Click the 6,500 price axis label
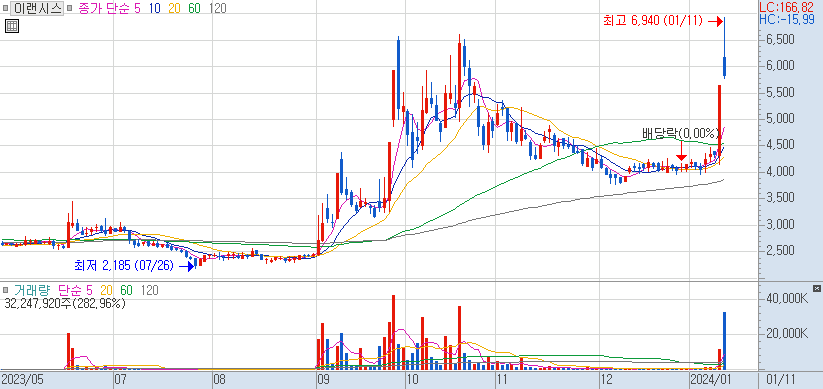This screenshot has width=823, height=389. point(779,40)
